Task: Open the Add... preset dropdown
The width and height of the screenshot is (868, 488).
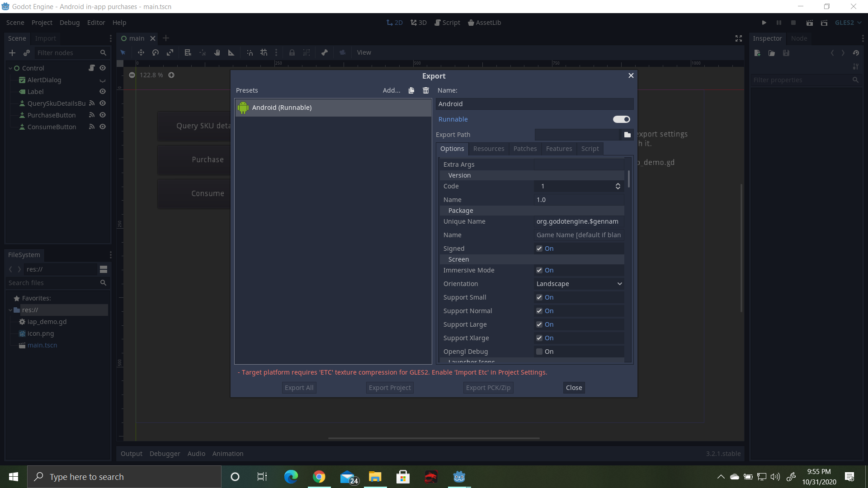Action: [392, 90]
